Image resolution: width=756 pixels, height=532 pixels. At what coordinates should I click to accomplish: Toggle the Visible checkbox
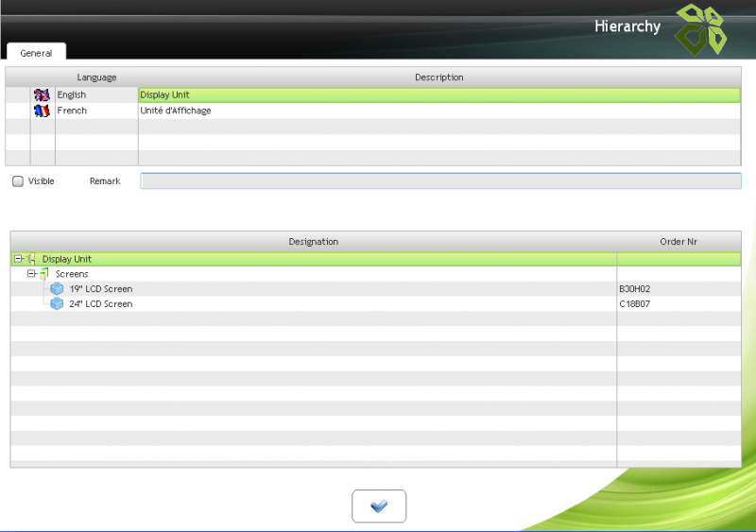[18, 181]
